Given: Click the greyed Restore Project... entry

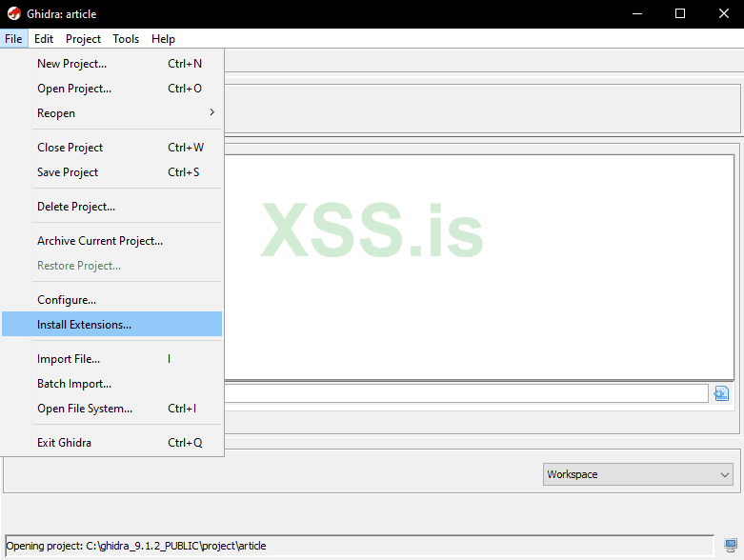Looking at the screenshot, I should 112,266.
